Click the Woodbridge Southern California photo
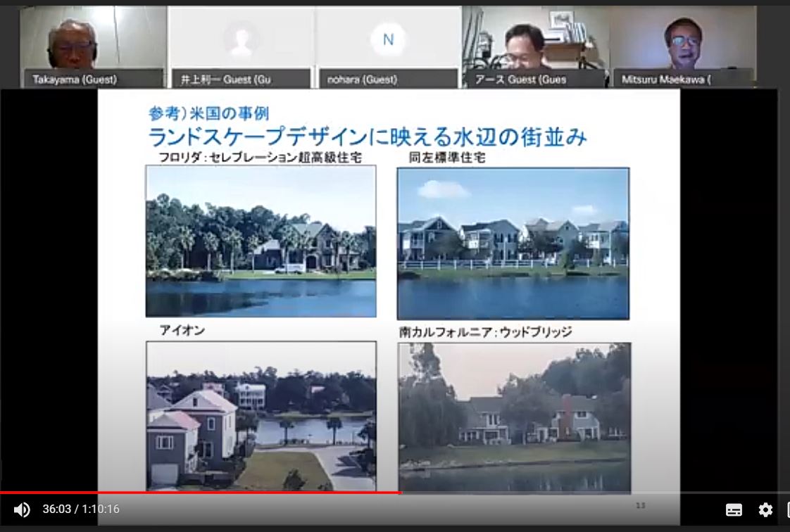 (x=514, y=417)
